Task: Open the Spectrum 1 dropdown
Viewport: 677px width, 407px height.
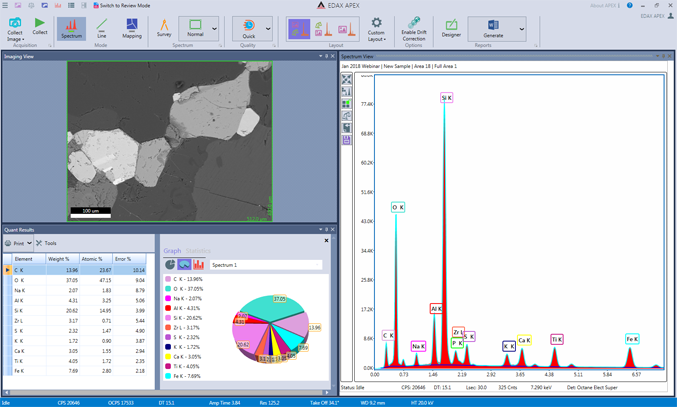Action: tap(265, 265)
